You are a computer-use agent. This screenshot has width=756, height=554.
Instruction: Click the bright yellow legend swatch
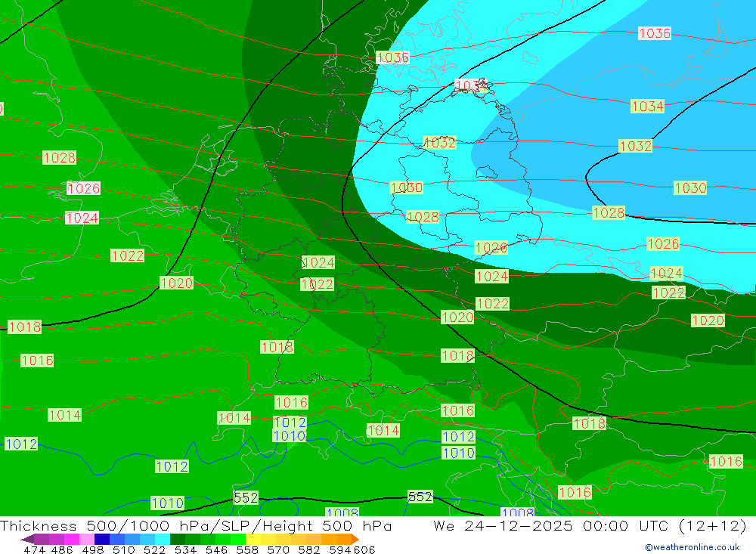coord(253,539)
